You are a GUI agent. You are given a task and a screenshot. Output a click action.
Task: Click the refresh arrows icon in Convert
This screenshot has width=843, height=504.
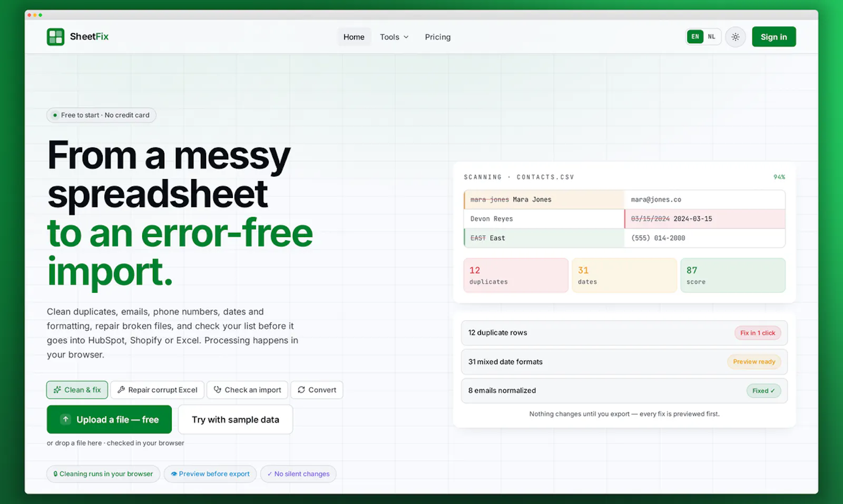pos(301,390)
